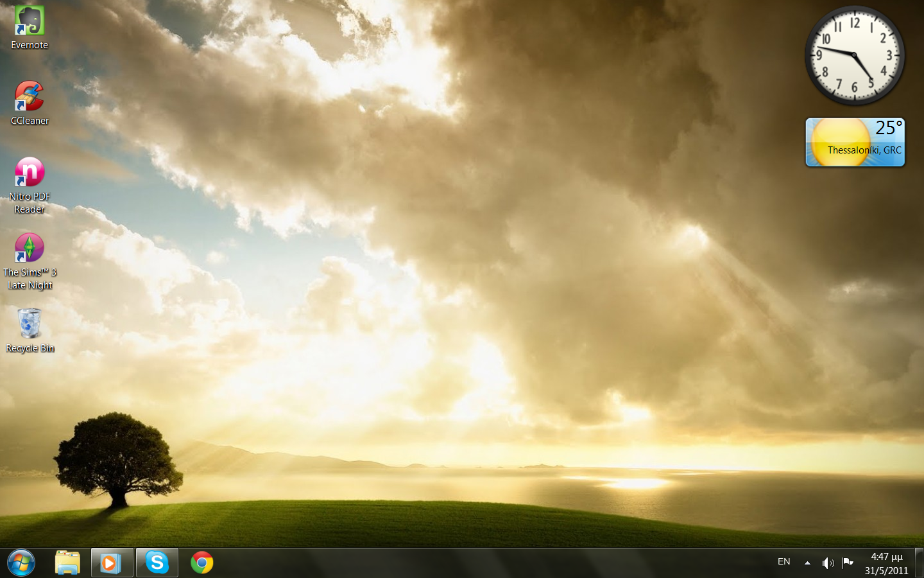Open Windows Media Player in taskbar
Image resolution: width=924 pixels, height=578 pixels.
tap(112, 563)
